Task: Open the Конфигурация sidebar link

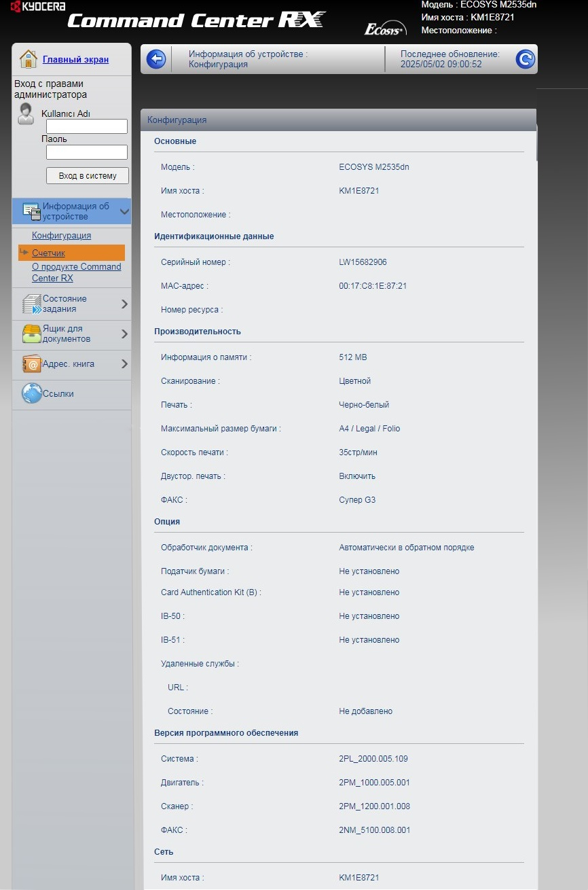Action: tap(61, 236)
